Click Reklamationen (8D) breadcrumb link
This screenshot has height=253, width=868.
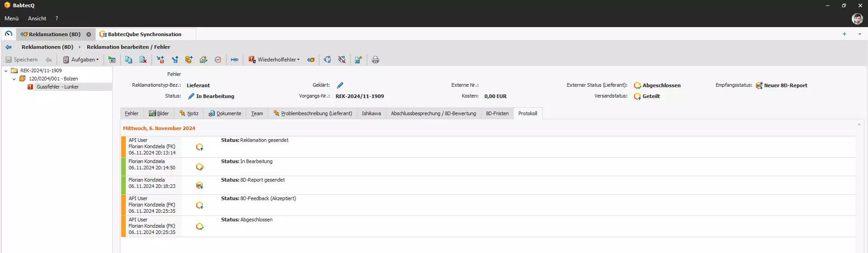tap(47, 47)
